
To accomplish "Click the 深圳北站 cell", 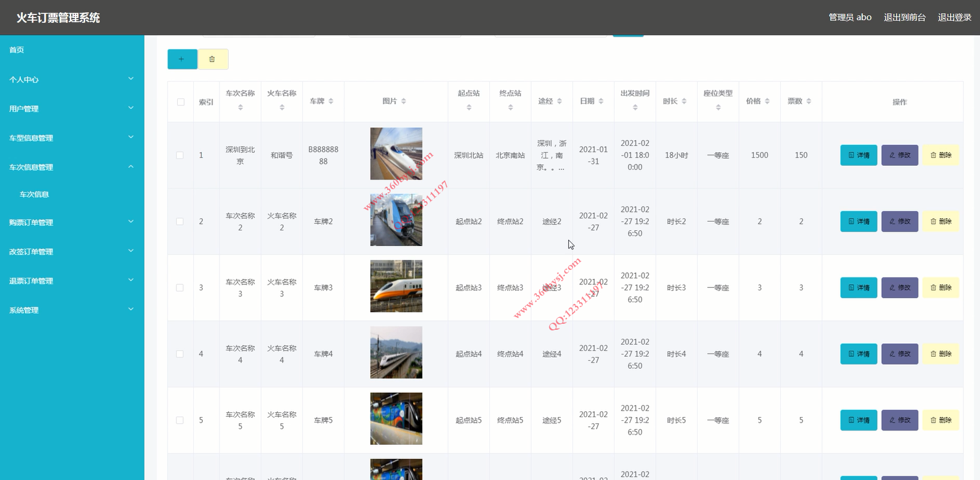I will [x=468, y=156].
